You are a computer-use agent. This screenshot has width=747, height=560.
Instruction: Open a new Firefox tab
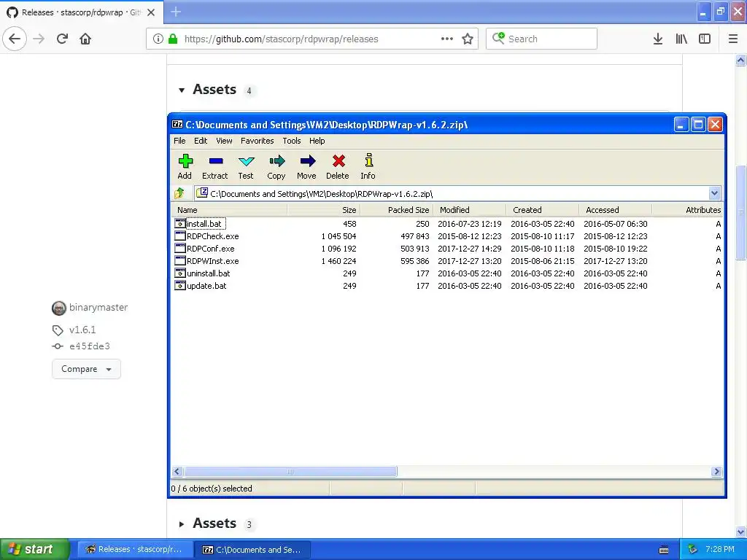click(176, 12)
